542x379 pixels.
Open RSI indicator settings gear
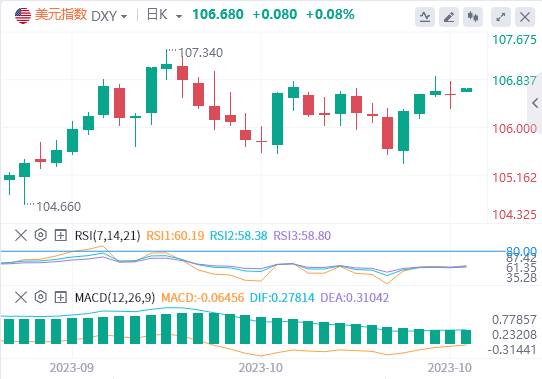[x=41, y=235]
